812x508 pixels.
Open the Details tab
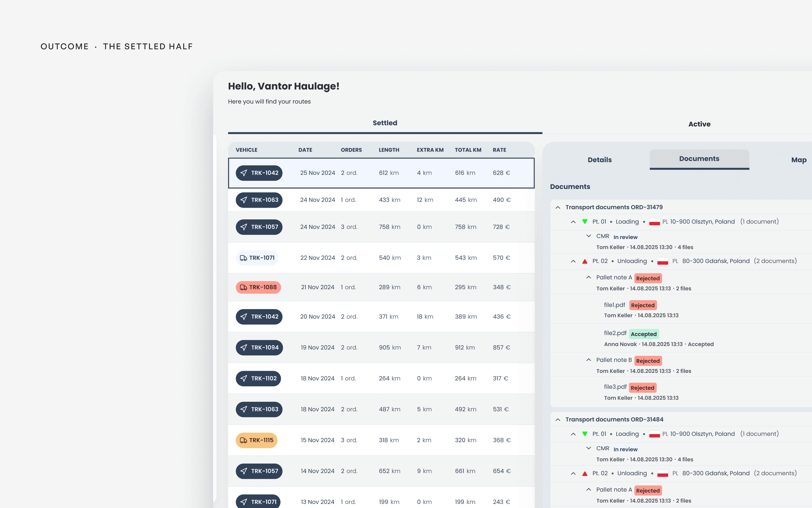(x=600, y=160)
